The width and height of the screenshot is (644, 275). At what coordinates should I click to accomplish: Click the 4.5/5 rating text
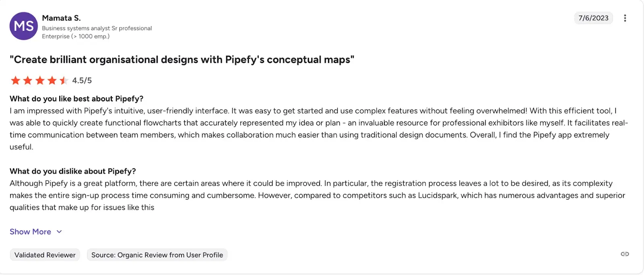(x=81, y=80)
